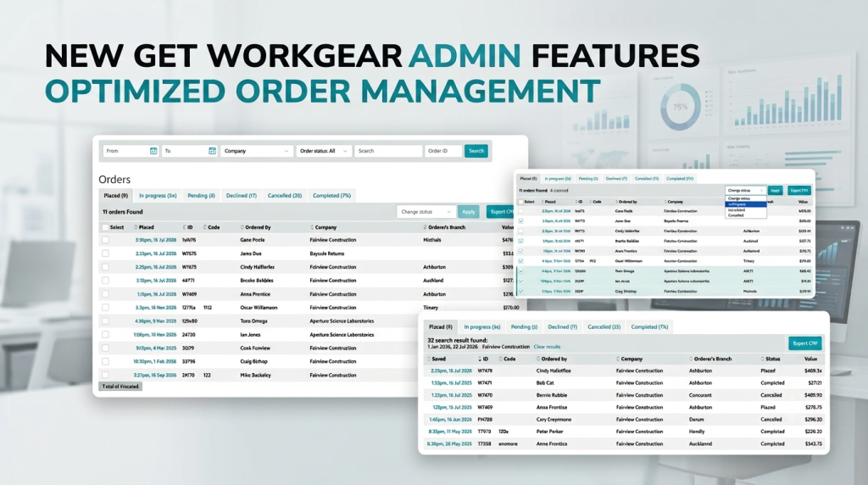Click sort icon beside Company in main Orders table
Screen dimensions: 868x485
[x=312, y=227]
